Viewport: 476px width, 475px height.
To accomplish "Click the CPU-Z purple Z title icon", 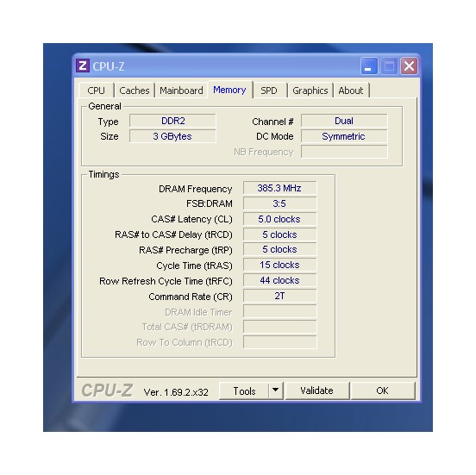I will coord(82,66).
